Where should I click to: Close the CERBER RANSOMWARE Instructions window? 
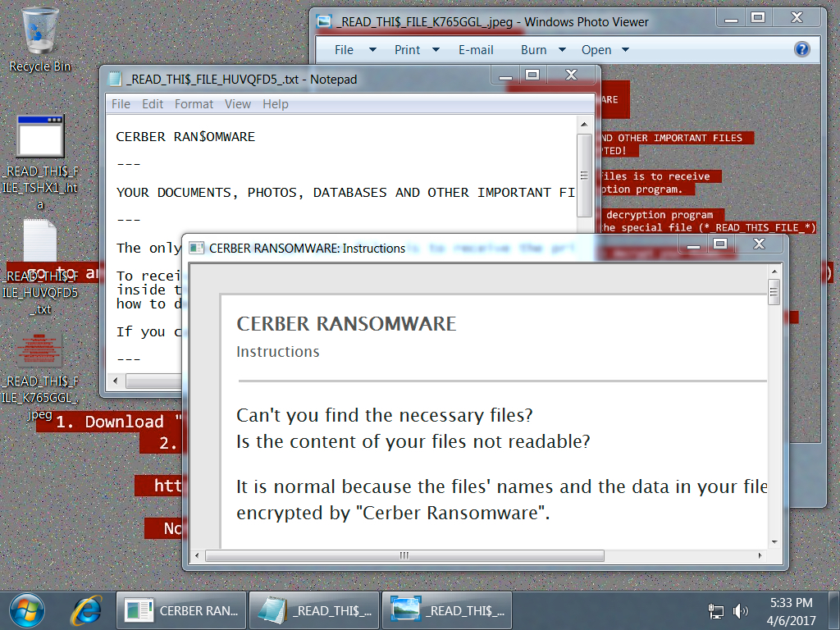(x=759, y=244)
